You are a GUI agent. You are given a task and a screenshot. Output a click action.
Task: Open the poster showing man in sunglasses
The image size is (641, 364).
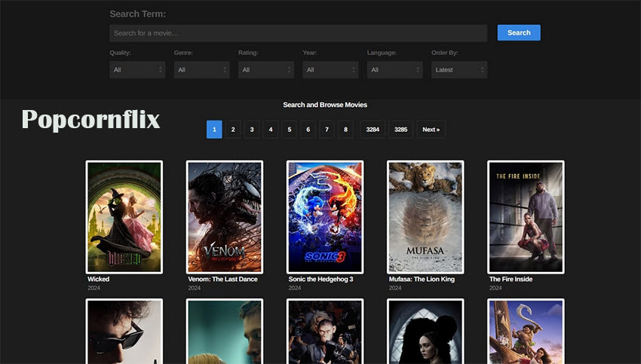(x=124, y=332)
